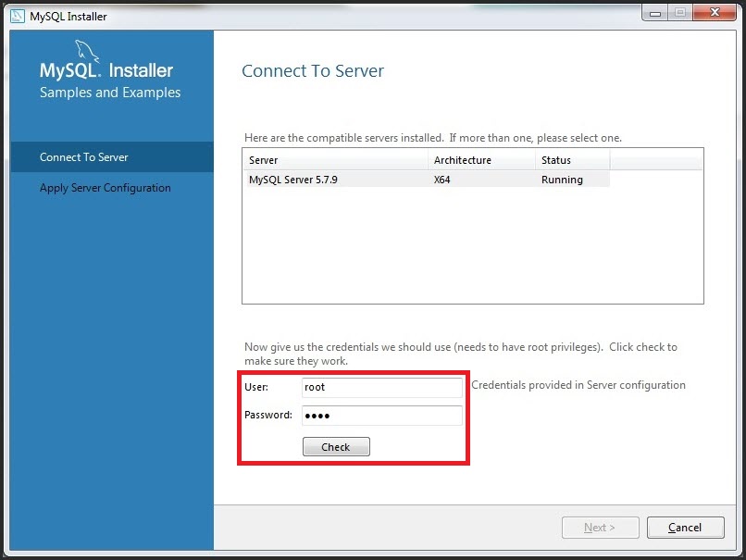Click the MySQL dolphin logo

click(x=87, y=52)
